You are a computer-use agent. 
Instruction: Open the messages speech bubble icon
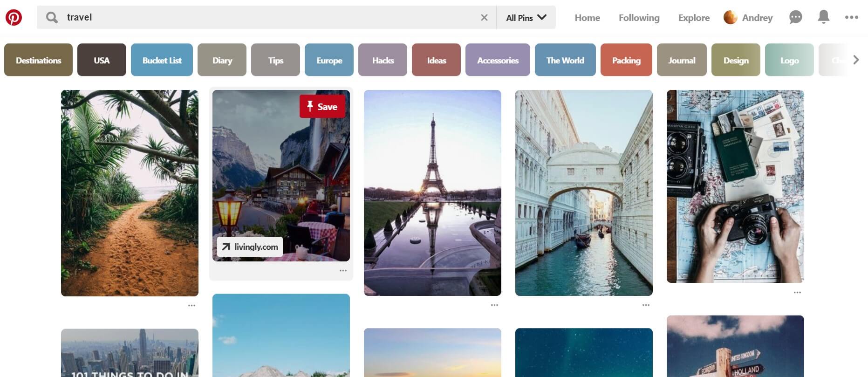pos(795,18)
